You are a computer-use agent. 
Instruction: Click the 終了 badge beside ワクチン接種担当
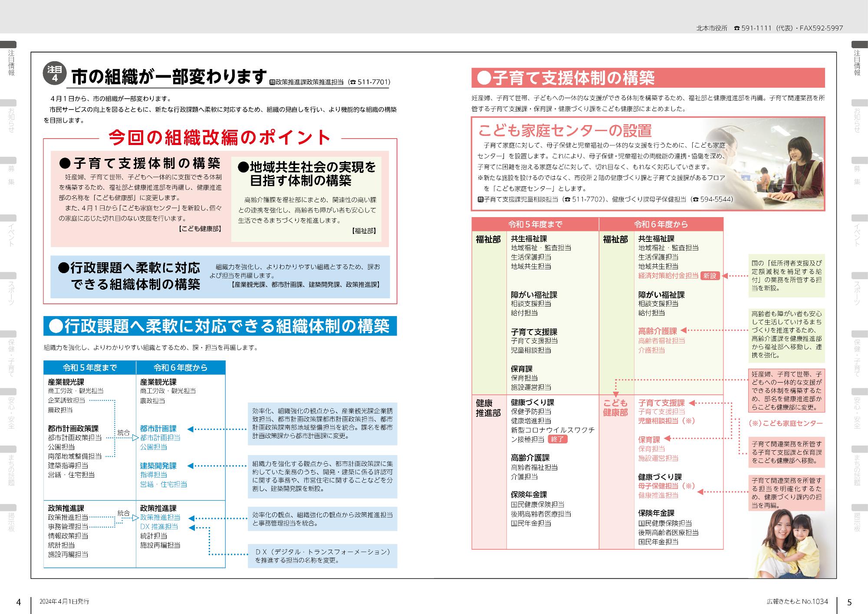pyautogui.click(x=557, y=439)
